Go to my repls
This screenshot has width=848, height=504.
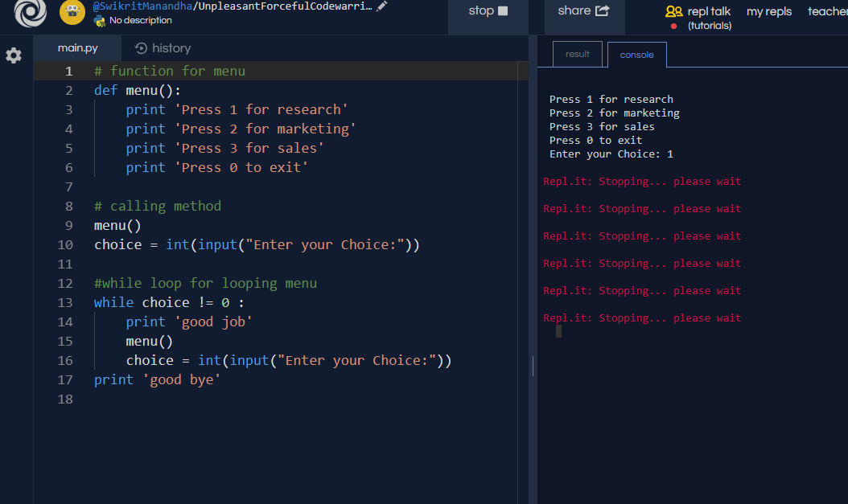point(768,11)
